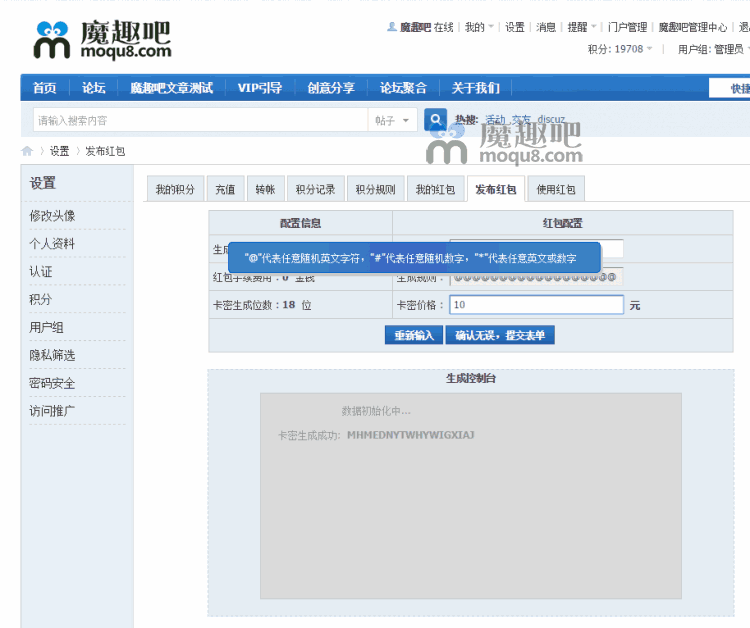Expand the 提醒 dropdown
750x628 pixels.
582,27
